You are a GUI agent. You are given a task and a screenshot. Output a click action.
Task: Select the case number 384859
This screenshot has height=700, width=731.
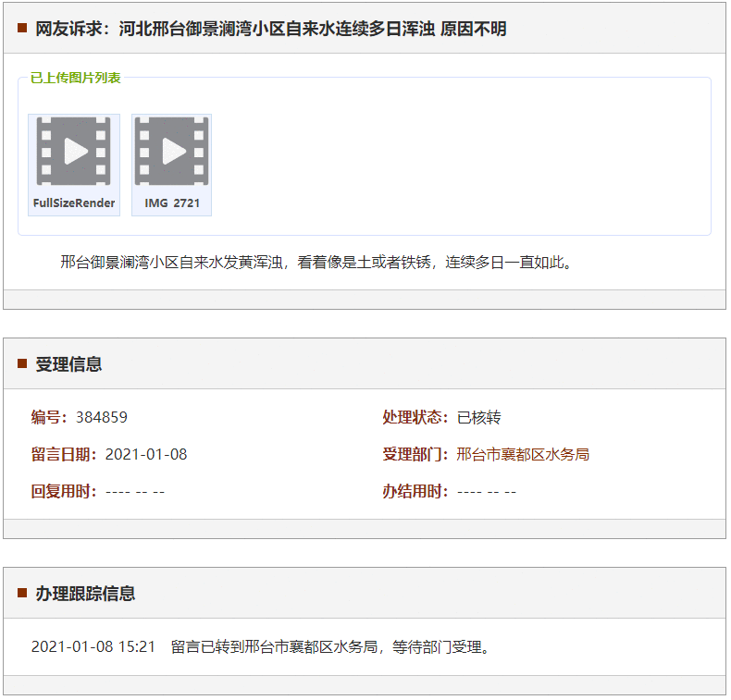pos(102,417)
